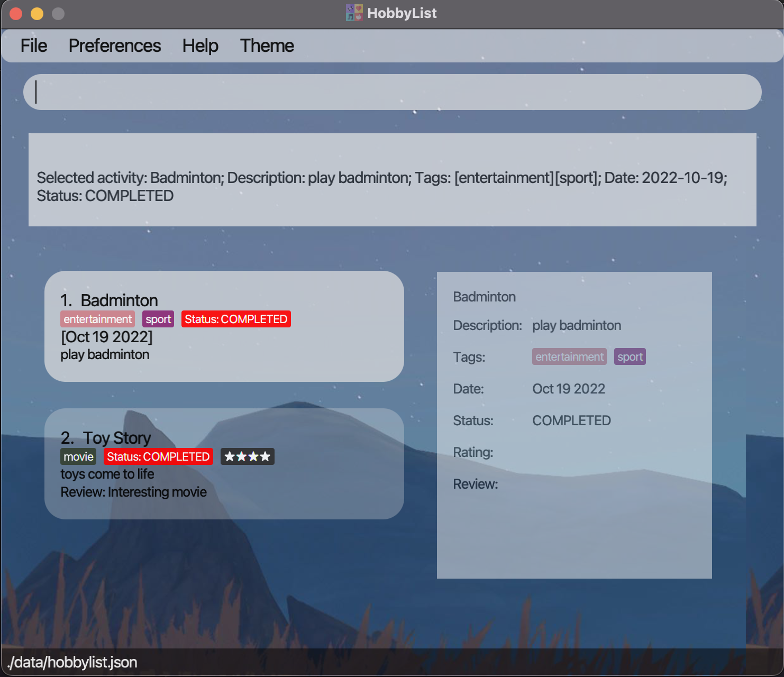Click the command input field
This screenshot has height=677, width=784.
tap(393, 92)
